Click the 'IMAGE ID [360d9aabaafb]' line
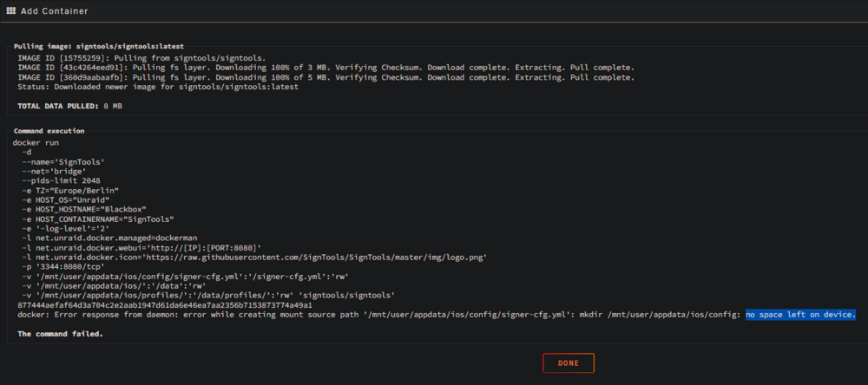Image resolution: width=868 pixels, height=385 pixels. pyautogui.click(x=325, y=77)
